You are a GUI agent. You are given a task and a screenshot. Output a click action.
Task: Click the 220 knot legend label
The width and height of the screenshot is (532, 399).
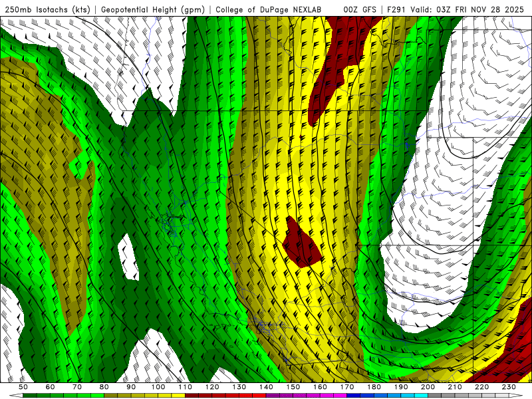click(x=481, y=387)
